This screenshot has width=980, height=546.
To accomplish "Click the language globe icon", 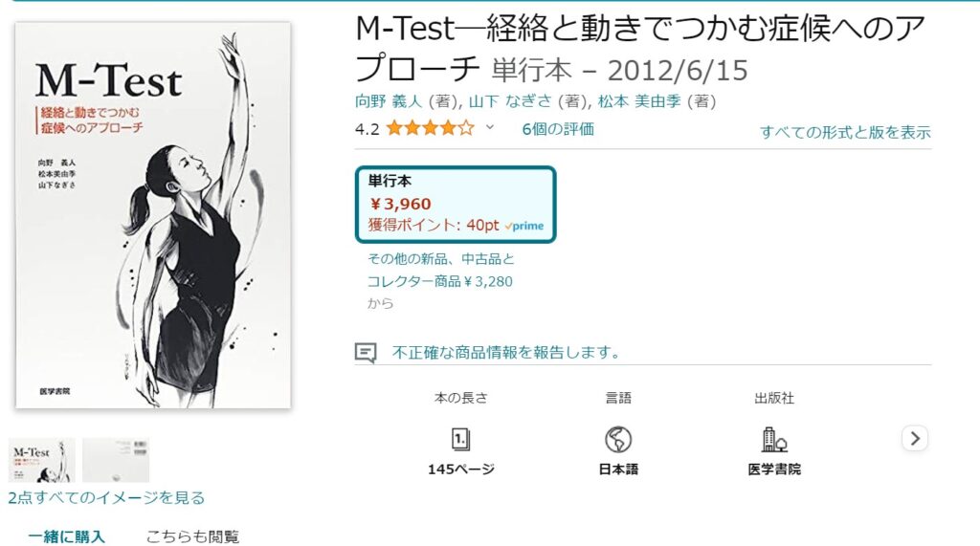I will pyautogui.click(x=618, y=439).
